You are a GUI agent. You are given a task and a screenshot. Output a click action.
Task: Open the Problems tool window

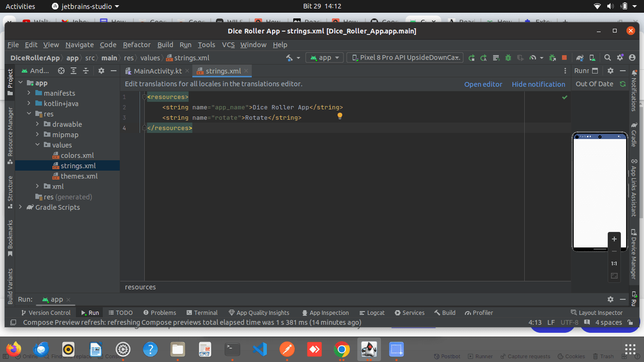coord(159,313)
